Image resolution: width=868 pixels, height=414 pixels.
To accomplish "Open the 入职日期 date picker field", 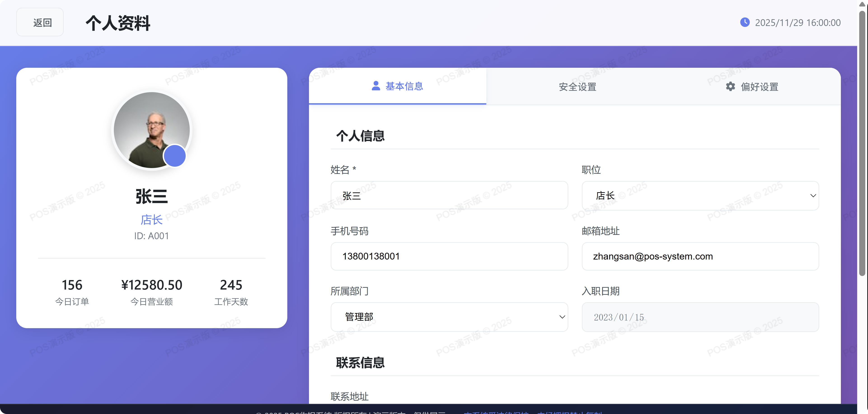I will pyautogui.click(x=700, y=317).
